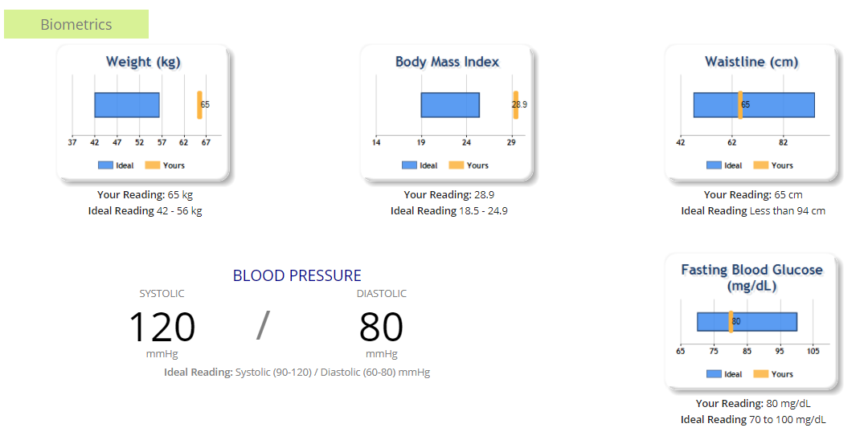The image size is (868, 444).
Task: Select the orange Yours swatch in Weight legend
Action: pos(152,165)
